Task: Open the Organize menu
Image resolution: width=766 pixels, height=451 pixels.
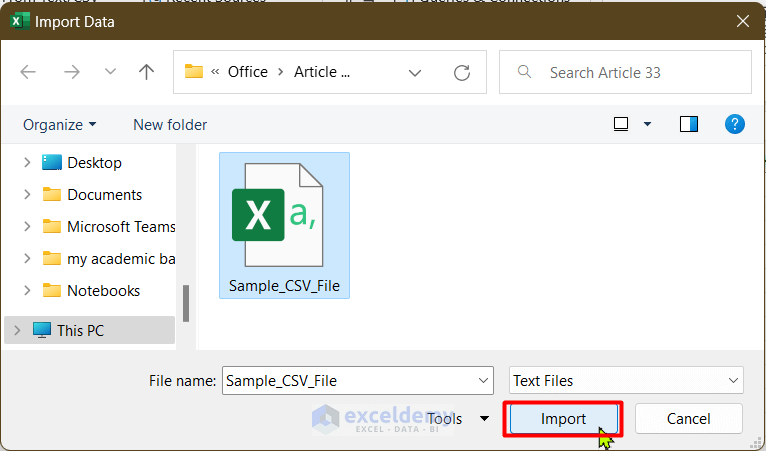Action: coord(60,125)
